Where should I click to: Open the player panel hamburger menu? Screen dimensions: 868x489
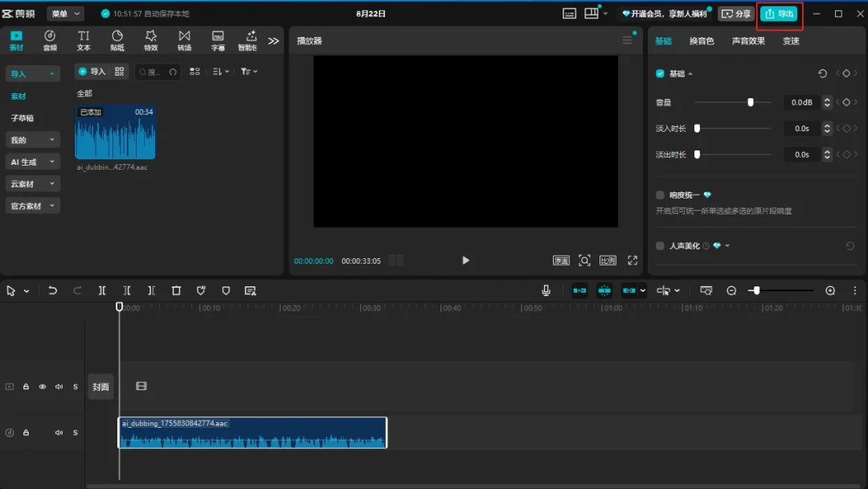(x=627, y=40)
